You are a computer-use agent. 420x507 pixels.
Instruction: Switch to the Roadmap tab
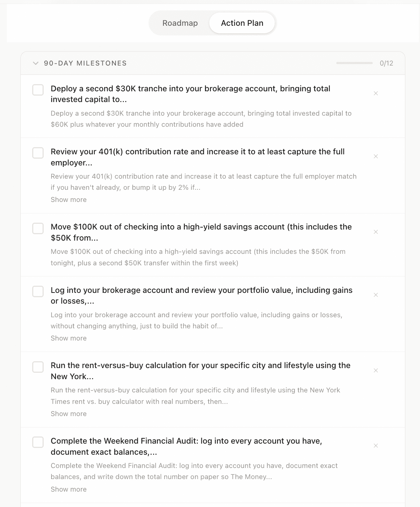(x=180, y=23)
